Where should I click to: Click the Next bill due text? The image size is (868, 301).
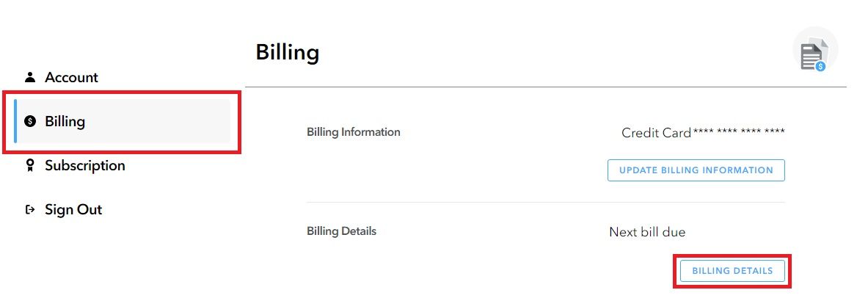pyautogui.click(x=647, y=232)
